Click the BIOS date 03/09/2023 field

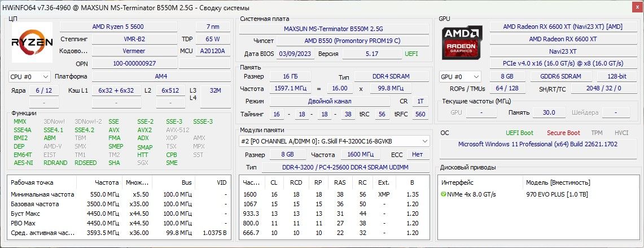(295, 54)
